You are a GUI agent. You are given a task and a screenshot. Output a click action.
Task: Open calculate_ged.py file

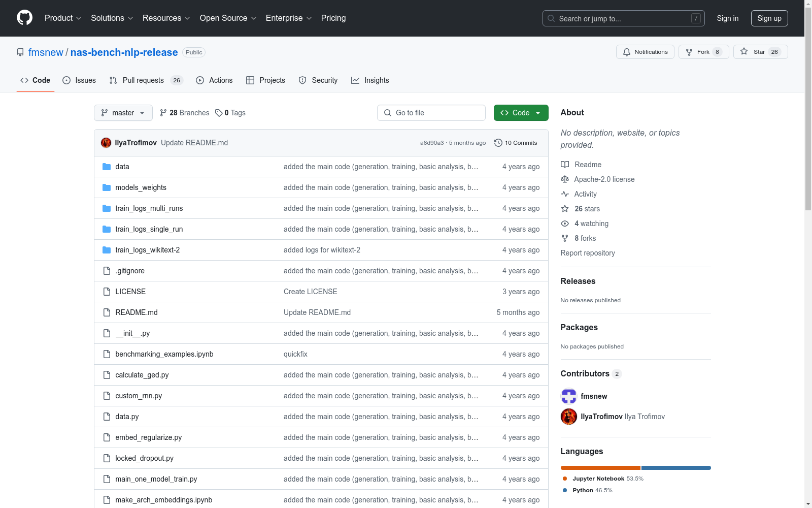[142, 375]
